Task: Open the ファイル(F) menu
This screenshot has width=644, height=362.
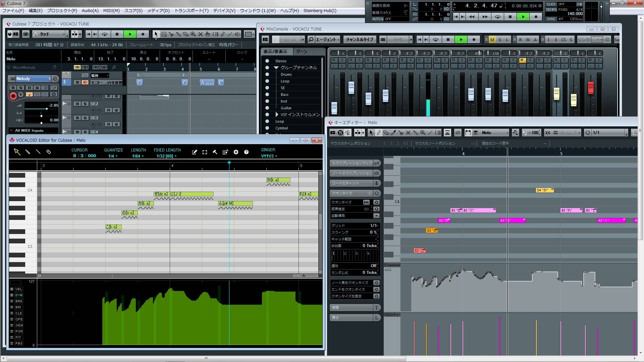Action: point(13,11)
